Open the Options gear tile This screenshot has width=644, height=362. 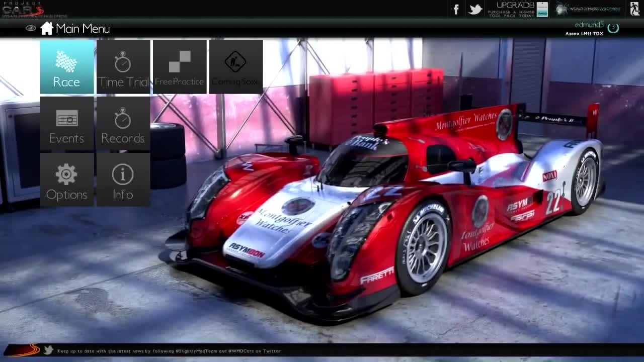point(67,179)
